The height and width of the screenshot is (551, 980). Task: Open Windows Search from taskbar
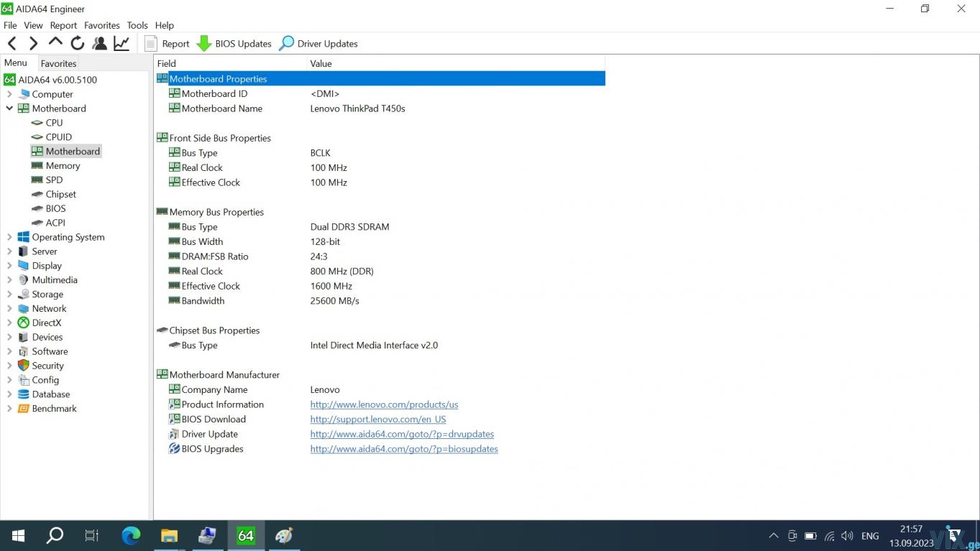click(55, 536)
